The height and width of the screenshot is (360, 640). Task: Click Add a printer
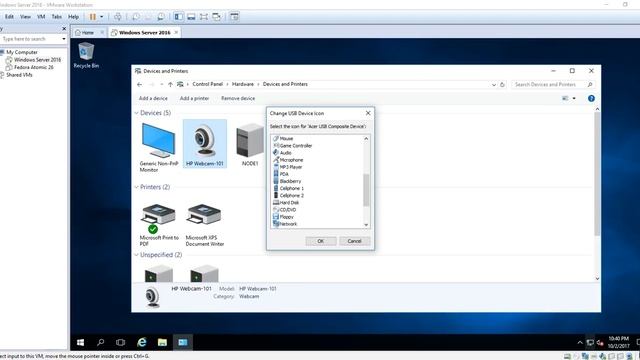(x=194, y=98)
